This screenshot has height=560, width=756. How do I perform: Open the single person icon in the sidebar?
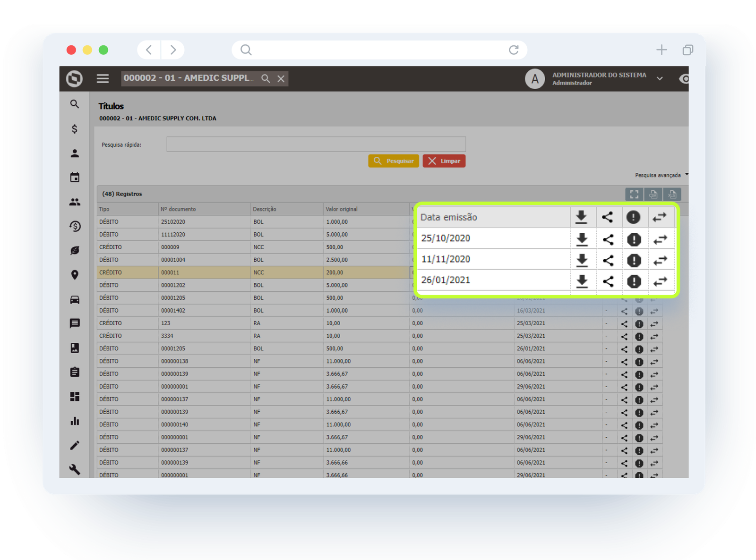(x=75, y=153)
